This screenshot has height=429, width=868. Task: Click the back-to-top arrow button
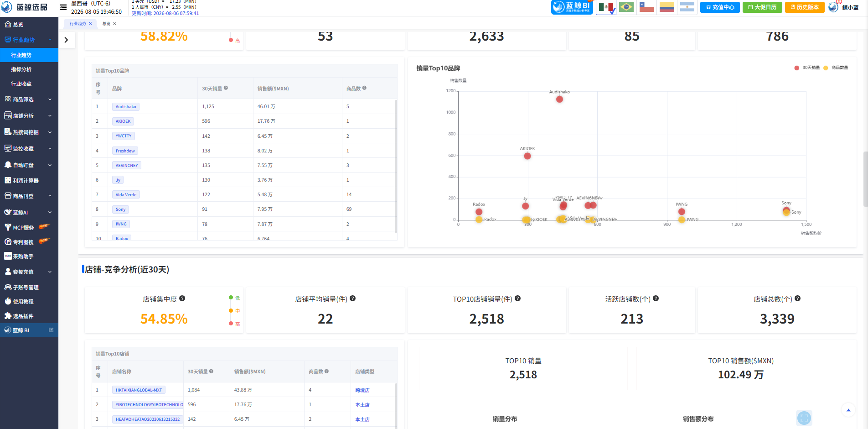point(848,410)
